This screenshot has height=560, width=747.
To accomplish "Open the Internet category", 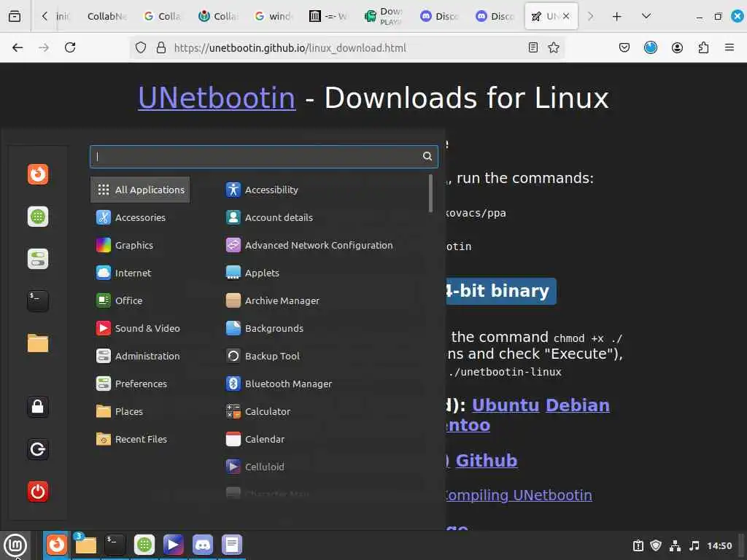I will click(x=140, y=273).
